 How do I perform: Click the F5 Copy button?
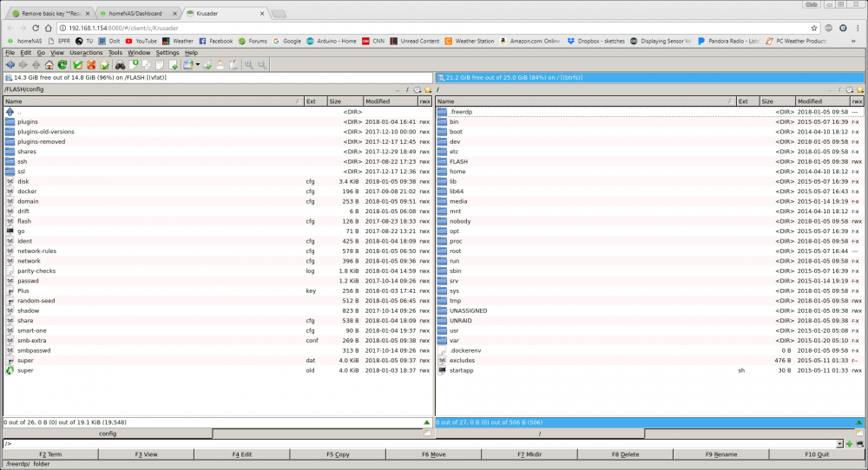coord(338,454)
